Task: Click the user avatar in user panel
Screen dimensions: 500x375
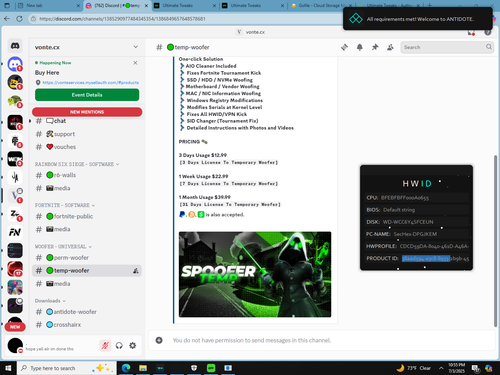Action: click(15, 345)
